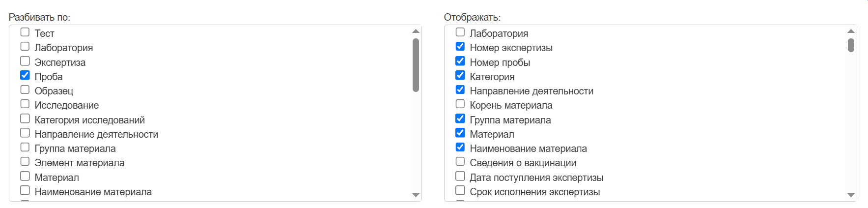The image size is (868, 208).
Task: Click the Разбивать по scrollbar thumb
Action: 416,65
